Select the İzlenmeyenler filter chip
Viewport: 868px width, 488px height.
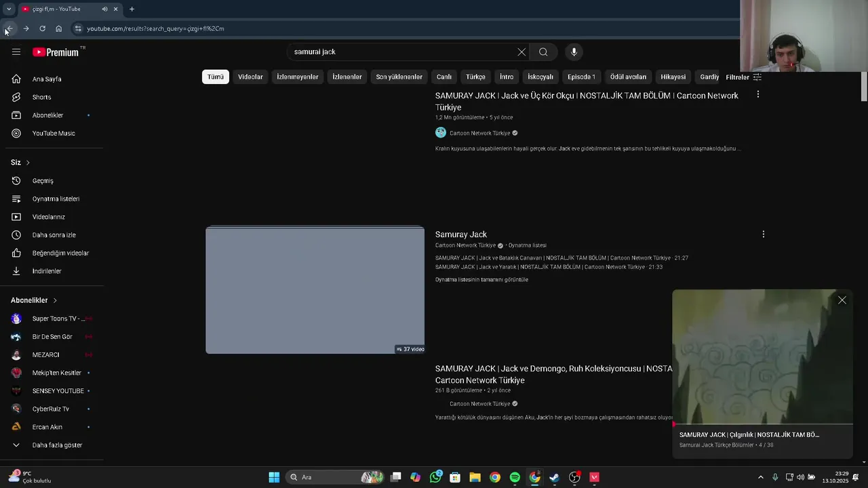click(298, 77)
